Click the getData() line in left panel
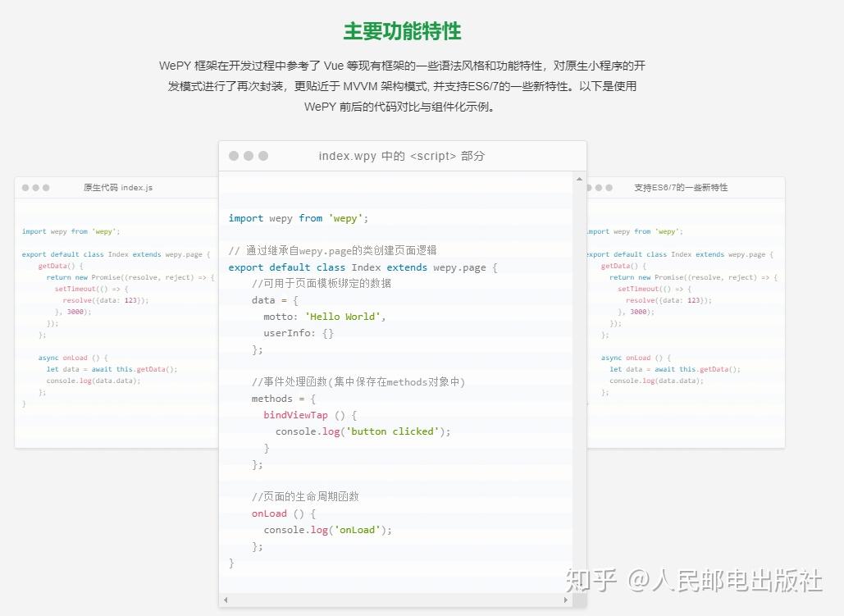 61,266
